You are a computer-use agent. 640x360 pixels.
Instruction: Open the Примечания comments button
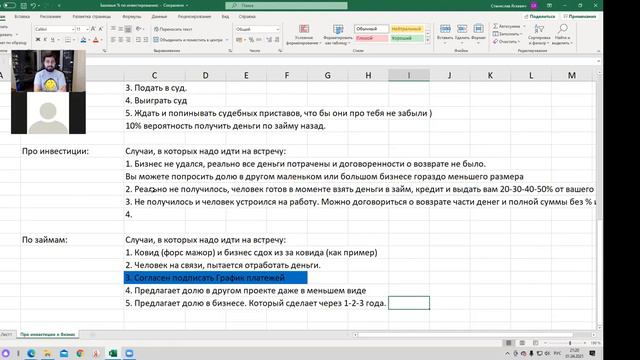579,16
